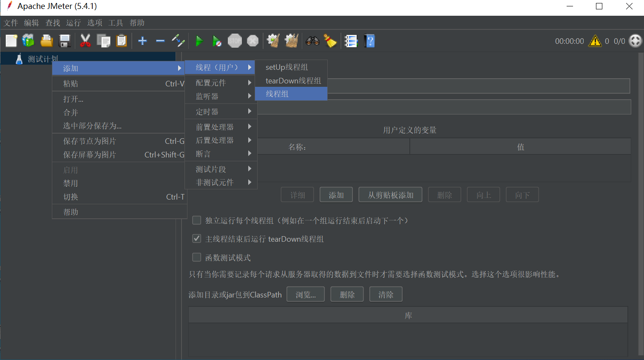Select 选中部分保存为... entry
The width and height of the screenshot is (644, 360).
(x=119, y=126)
